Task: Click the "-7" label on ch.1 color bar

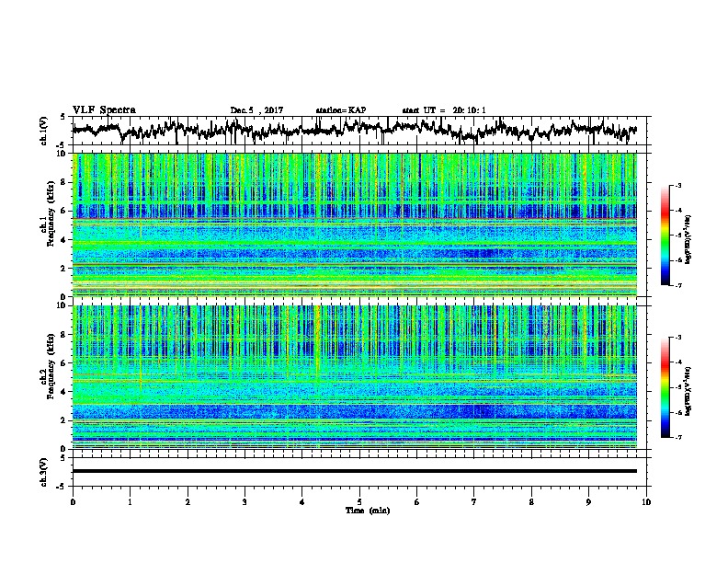Action: tap(678, 285)
